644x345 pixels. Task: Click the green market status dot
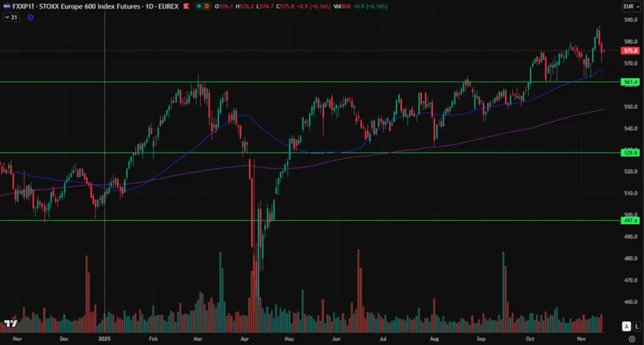click(198, 6)
